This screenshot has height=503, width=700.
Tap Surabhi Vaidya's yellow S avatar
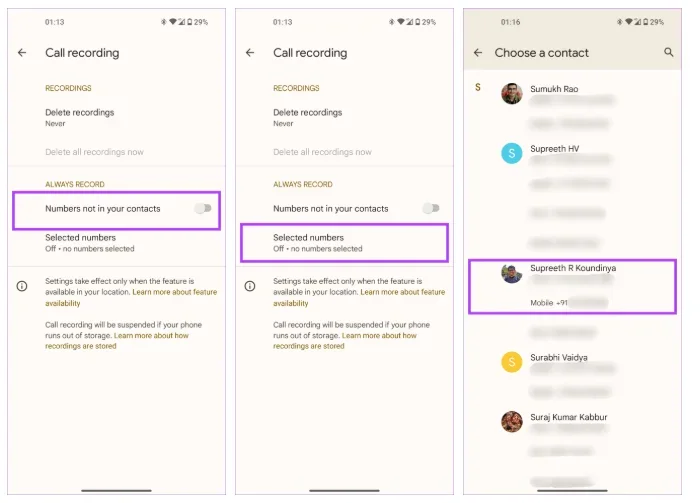pos(511,361)
